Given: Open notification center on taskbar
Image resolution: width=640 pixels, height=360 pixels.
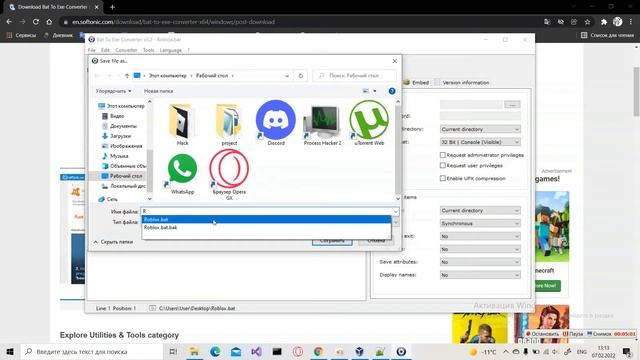Looking at the screenshot, I should [x=627, y=351].
